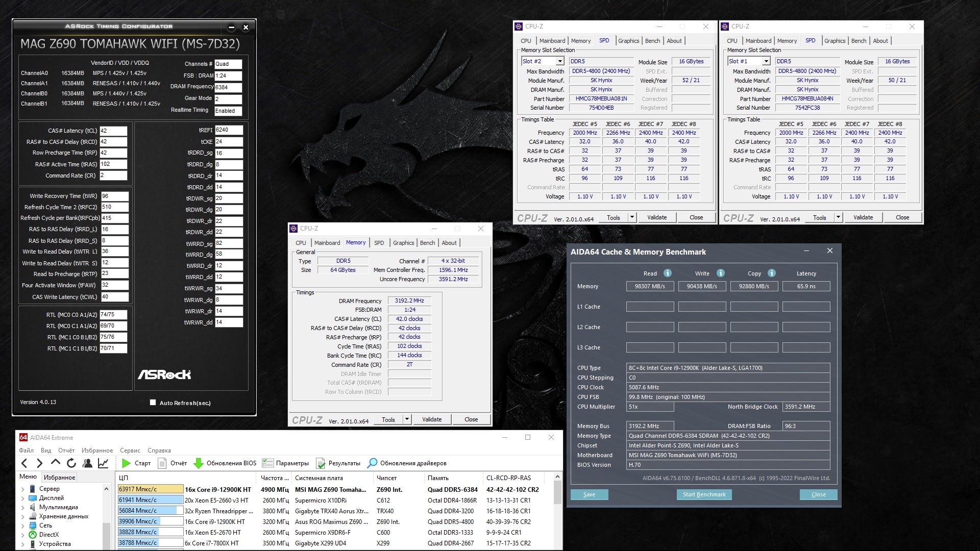Click the green Старт play icon
Viewport: 980px width, 551px height.
tap(126, 463)
